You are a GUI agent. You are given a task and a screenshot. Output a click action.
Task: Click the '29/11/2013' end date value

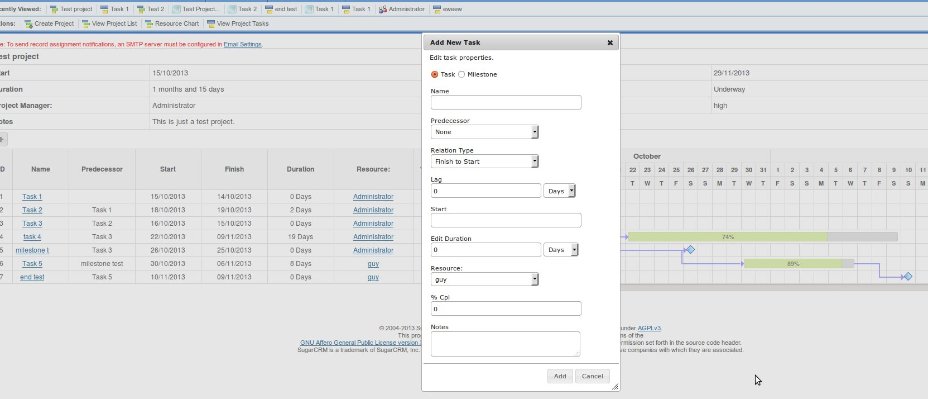coord(731,73)
